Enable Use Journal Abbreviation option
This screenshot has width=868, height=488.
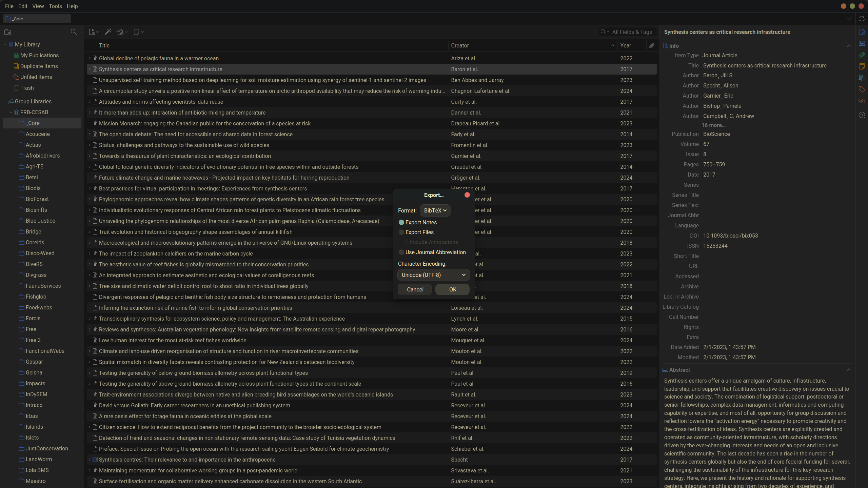(x=401, y=252)
